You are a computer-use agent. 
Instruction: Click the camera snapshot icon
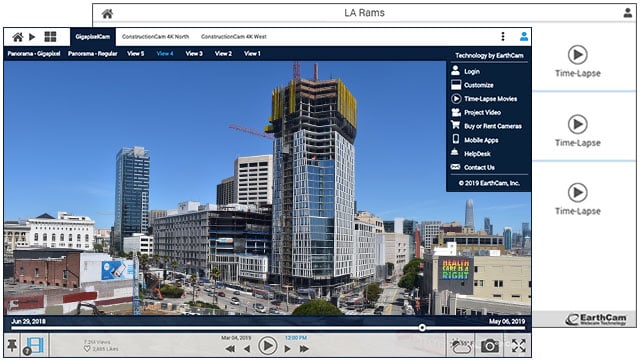490,346
